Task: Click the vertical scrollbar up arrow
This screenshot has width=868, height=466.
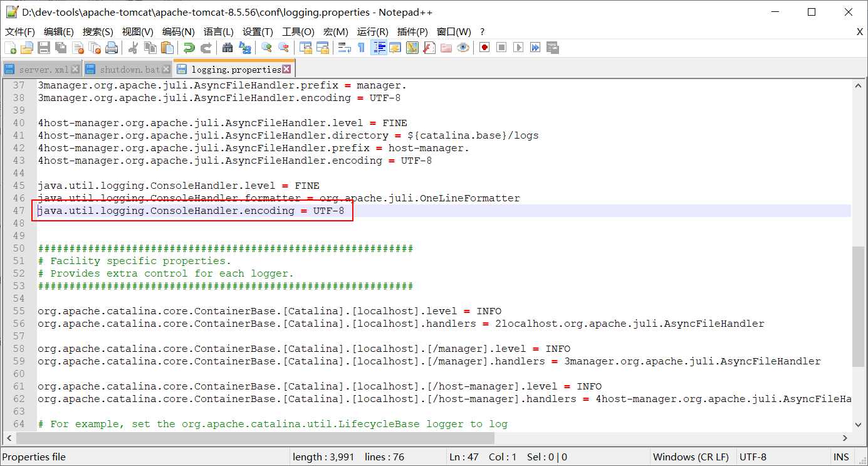Action: click(x=858, y=86)
